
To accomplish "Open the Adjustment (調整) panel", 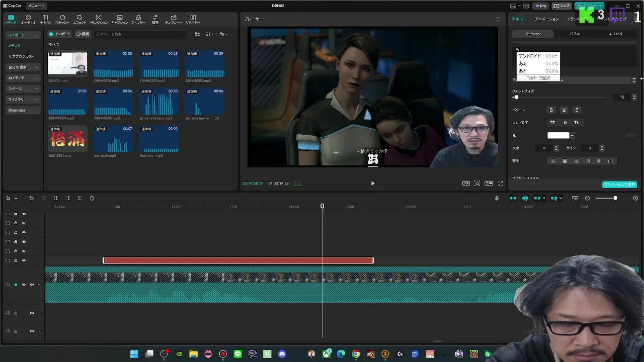I will pos(155,19).
